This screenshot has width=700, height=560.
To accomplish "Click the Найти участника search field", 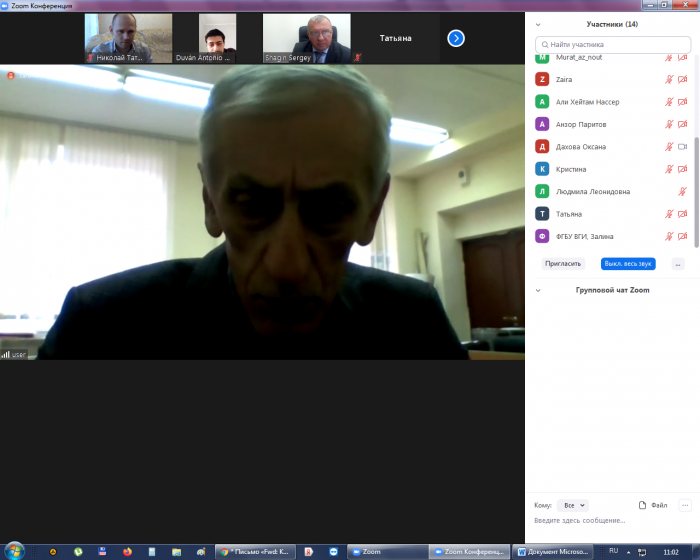I will 613,45.
